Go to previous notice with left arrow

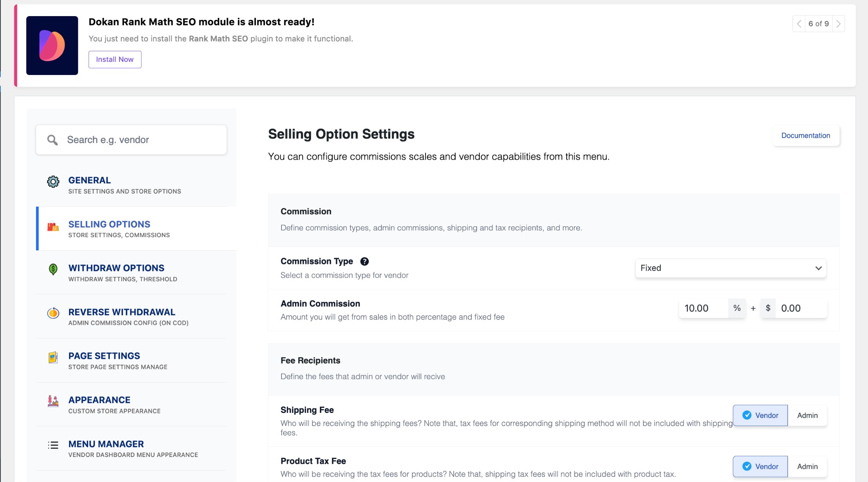click(x=798, y=24)
